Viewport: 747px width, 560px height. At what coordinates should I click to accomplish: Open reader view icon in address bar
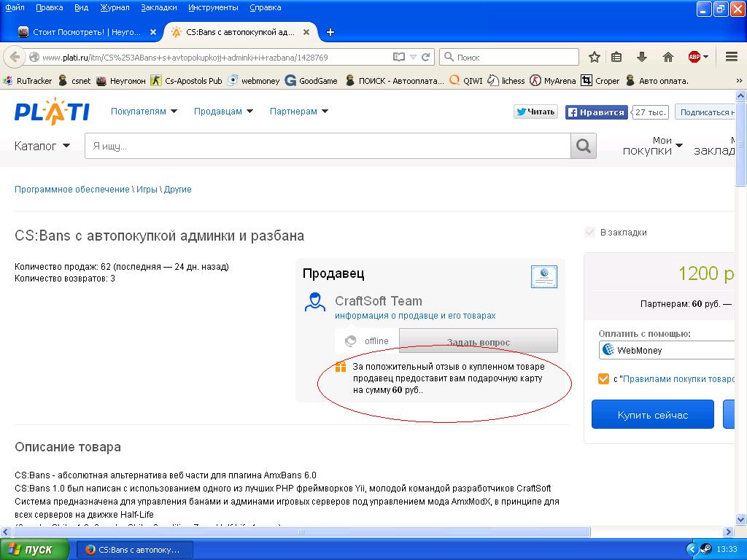tap(399, 57)
